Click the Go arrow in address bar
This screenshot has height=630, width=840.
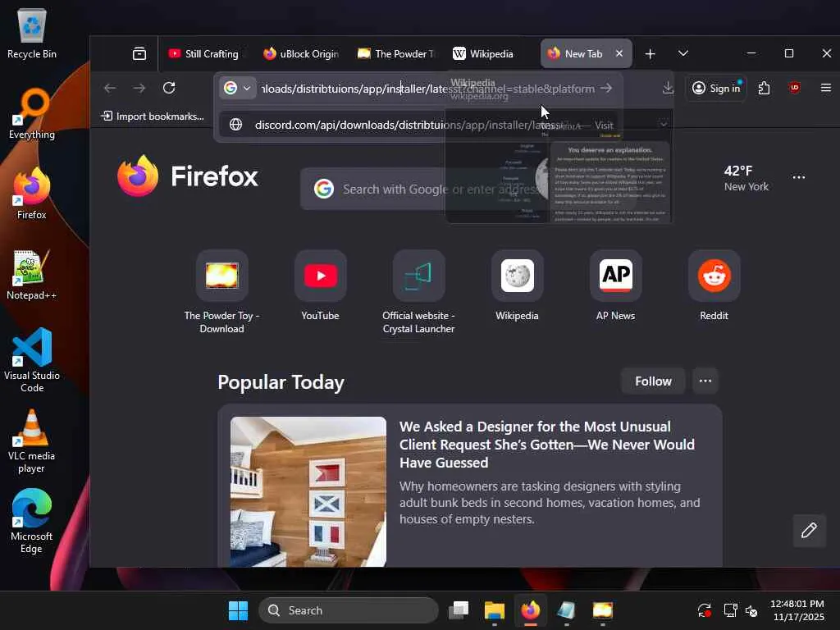(606, 88)
